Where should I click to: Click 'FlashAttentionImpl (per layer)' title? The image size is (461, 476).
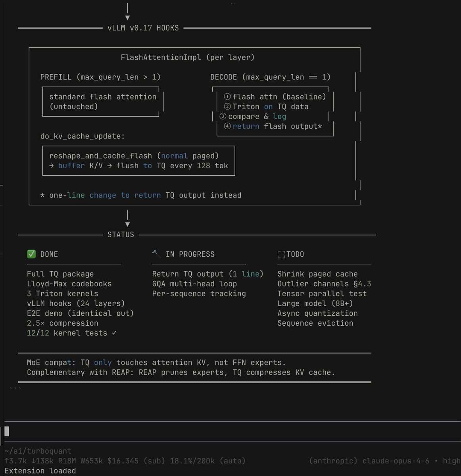click(x=188, y=58)
